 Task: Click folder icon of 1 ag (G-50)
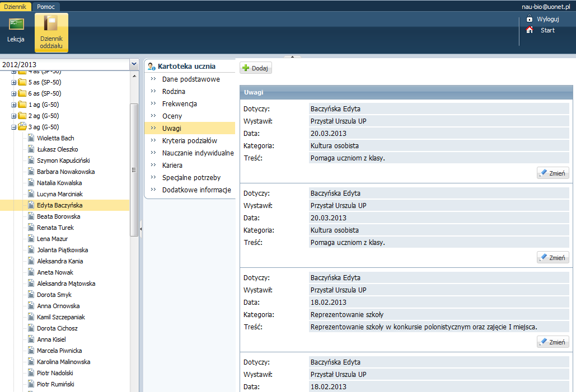pyautogui.click(x=22, y=105)
